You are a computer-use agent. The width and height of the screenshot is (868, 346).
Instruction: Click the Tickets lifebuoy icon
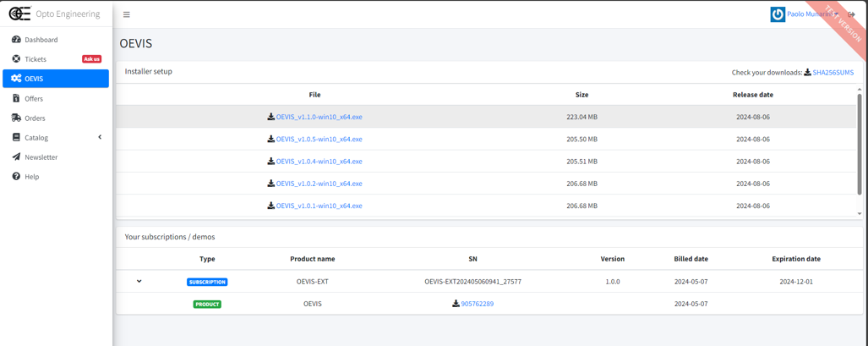16,59
